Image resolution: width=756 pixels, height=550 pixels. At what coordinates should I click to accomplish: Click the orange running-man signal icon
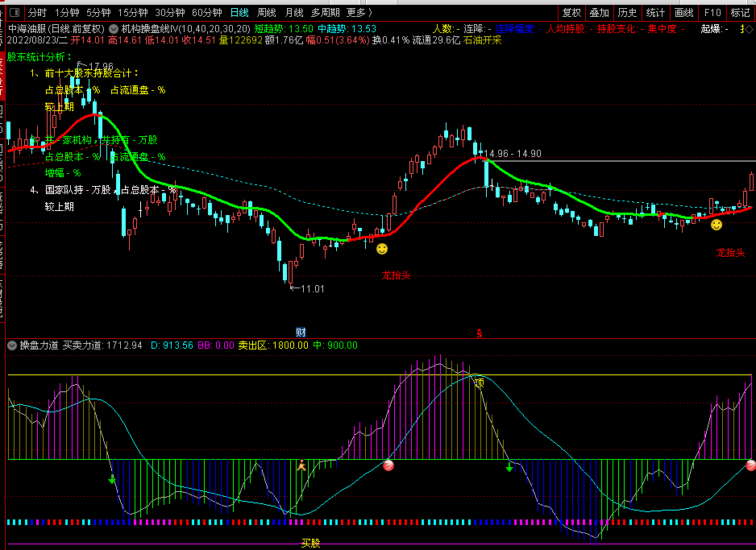click(301, 465)
